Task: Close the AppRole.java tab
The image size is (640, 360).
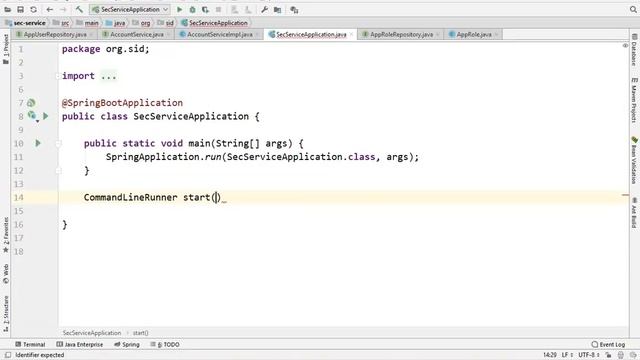Action: [496, 34]
